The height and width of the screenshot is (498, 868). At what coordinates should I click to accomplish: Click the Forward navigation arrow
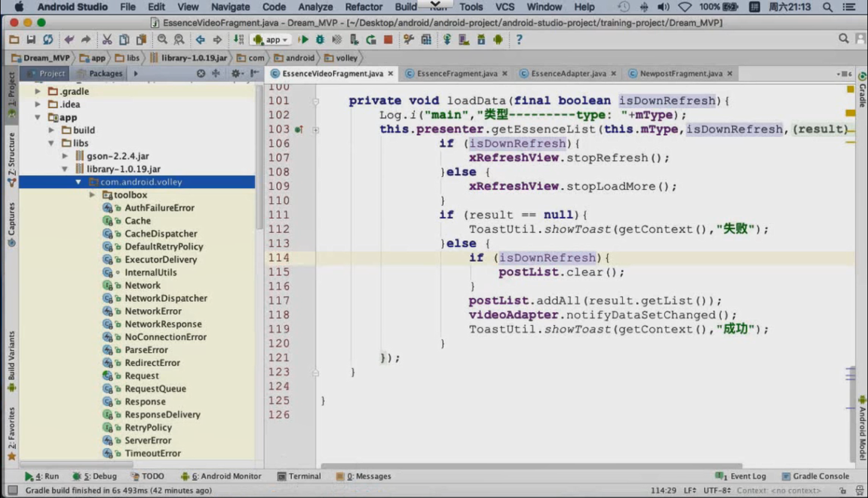[x=217, y=39]
